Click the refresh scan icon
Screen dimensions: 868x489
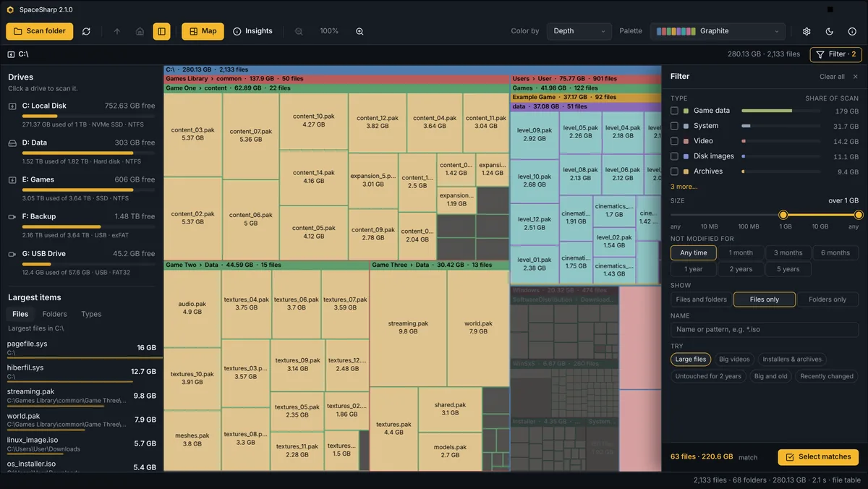click(x=87, y=31)
